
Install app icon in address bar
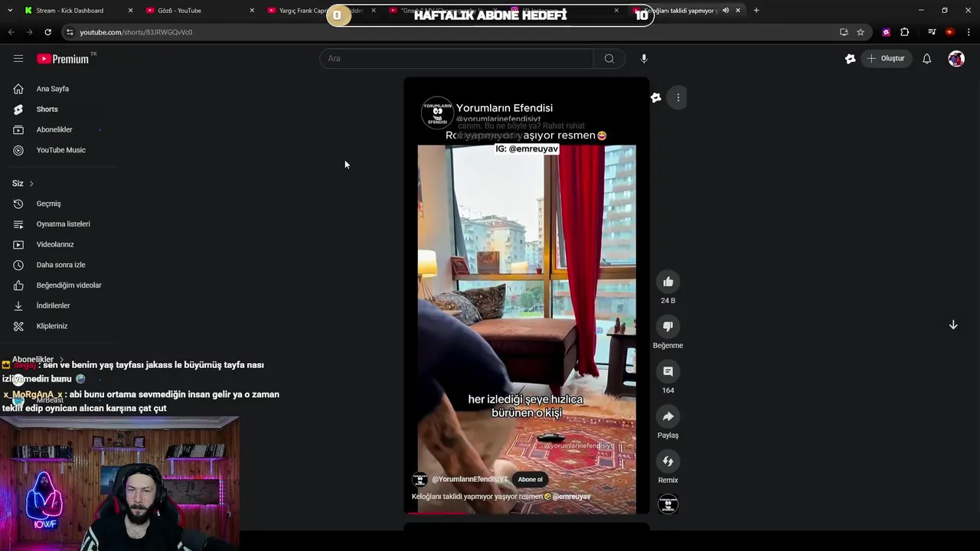[844, 32]
